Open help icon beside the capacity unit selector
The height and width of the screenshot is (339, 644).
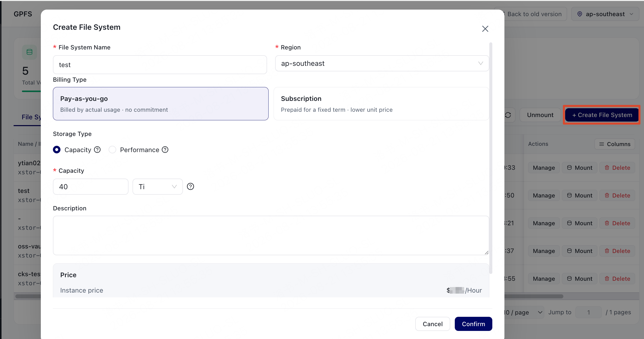coord(190,187)
